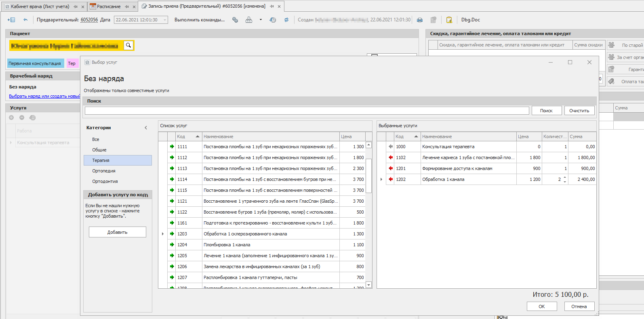Viewport: 644px width, 319px height.
Task: Add service 1204 Пломбировка using green arrow
Action: (x=172, y=245)
